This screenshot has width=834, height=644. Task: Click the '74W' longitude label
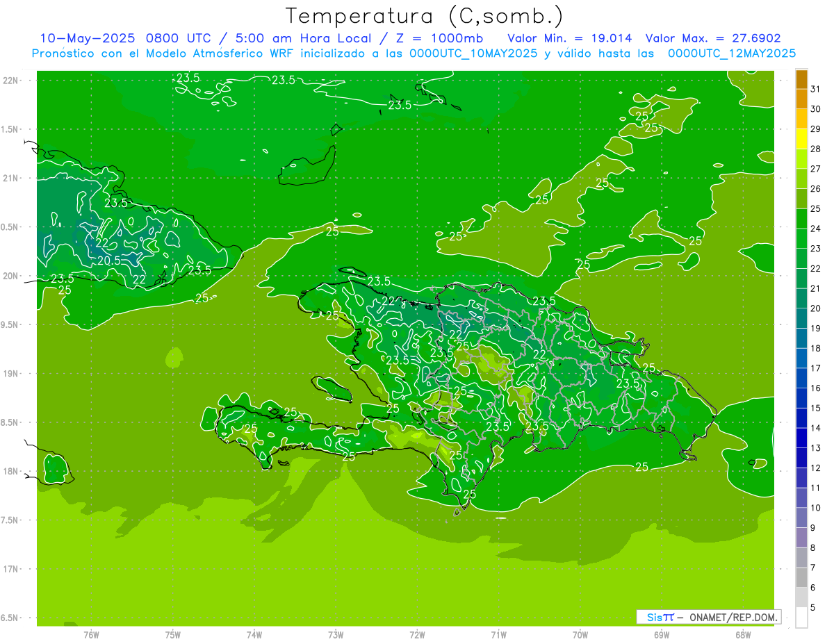tap(254, 635)
